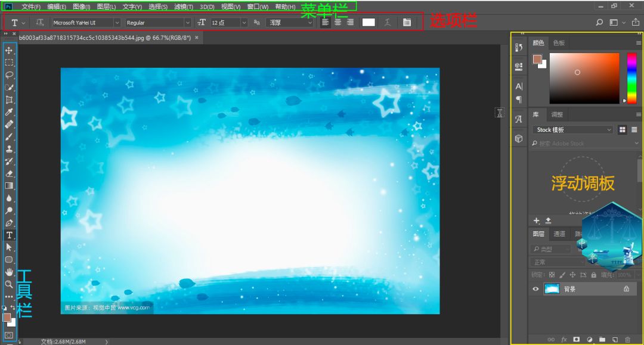644x345 pixels.
Task: Open the Regular font style dropdown
Action: (x=158, y=23)
